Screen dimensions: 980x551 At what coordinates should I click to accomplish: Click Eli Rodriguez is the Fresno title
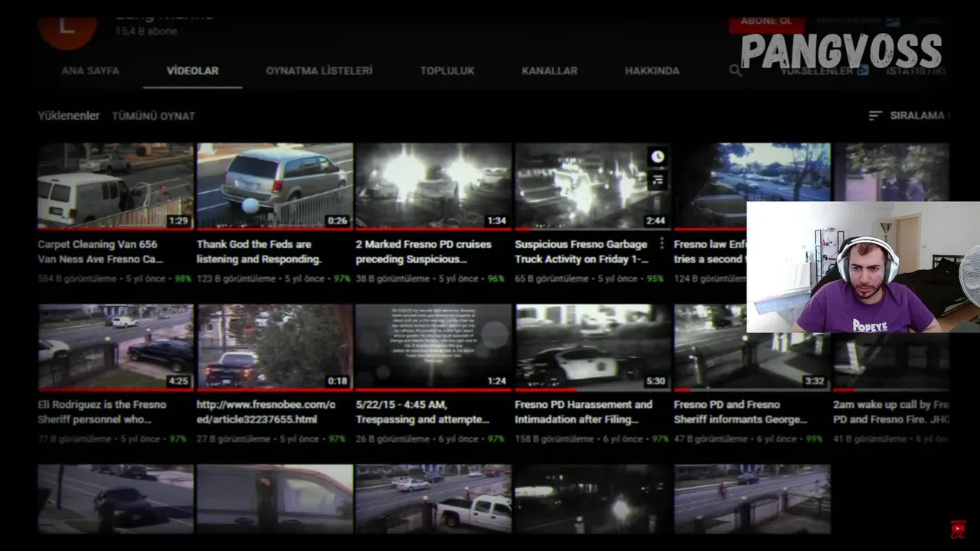click(102, 412)
